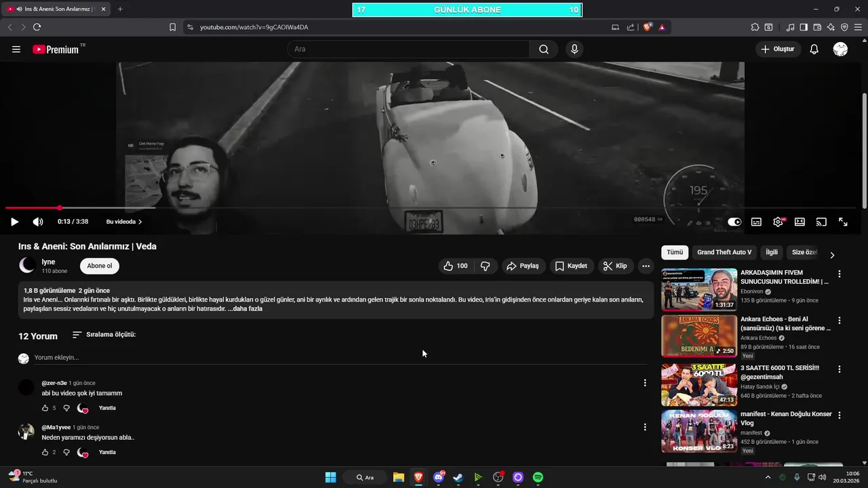Create a clip with Klip button
The image size is (868, 488).
point(615,266)
